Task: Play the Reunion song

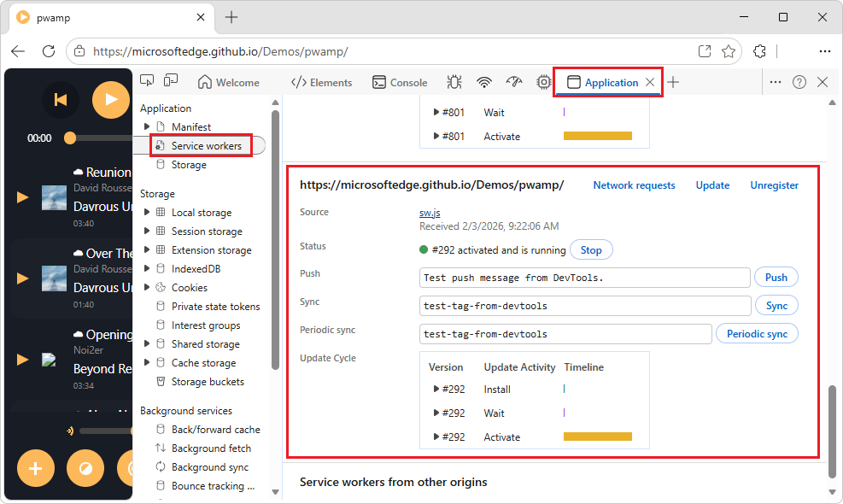Action: click(x=22, y=196)
